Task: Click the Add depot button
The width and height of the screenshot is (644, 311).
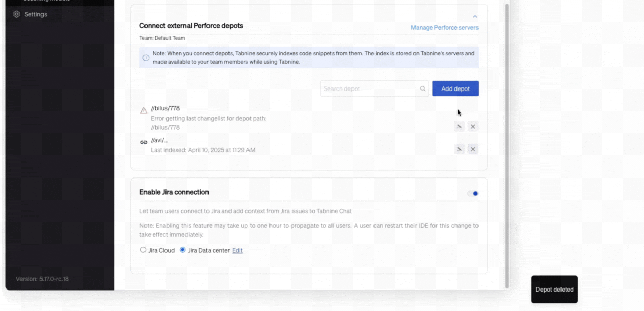Action: click(455, 88)
